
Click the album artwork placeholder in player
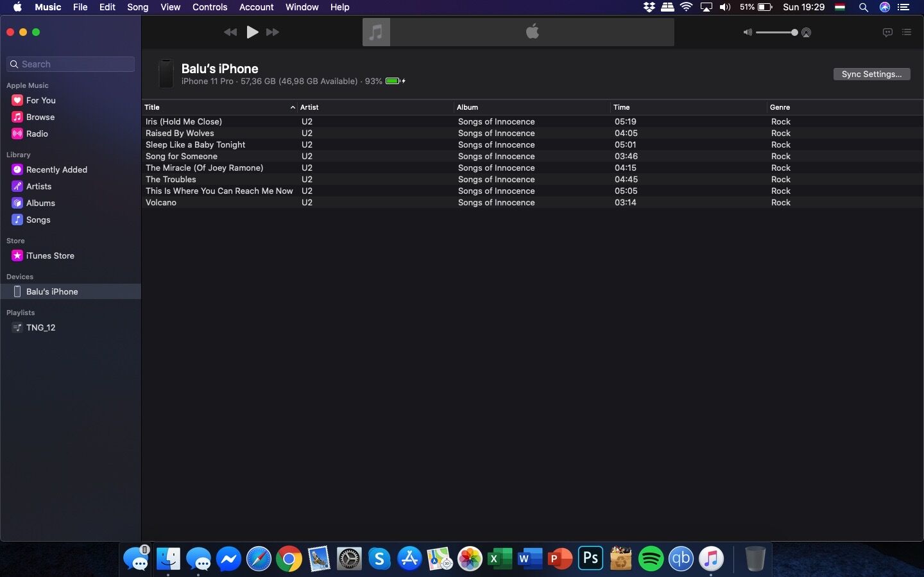pos(376,32)
